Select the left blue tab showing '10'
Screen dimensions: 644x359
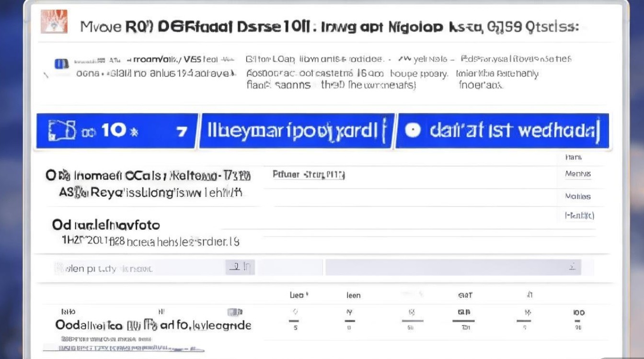[117, 131]
